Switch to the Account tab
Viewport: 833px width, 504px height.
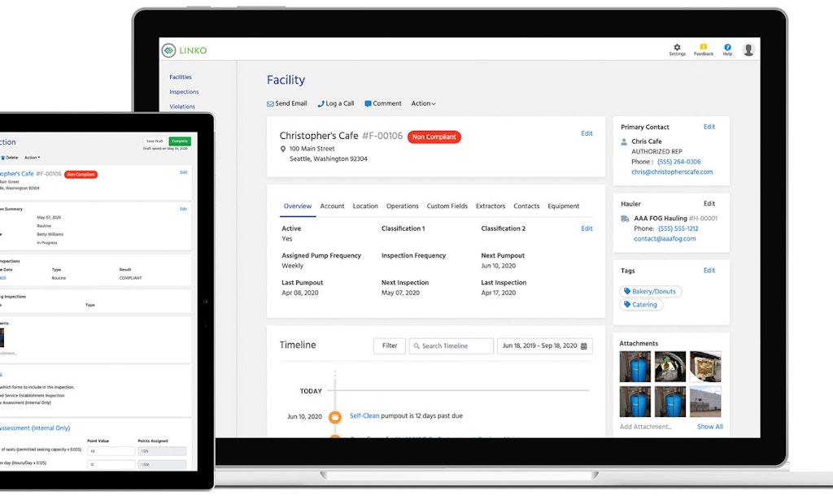(x=332, y=206)
